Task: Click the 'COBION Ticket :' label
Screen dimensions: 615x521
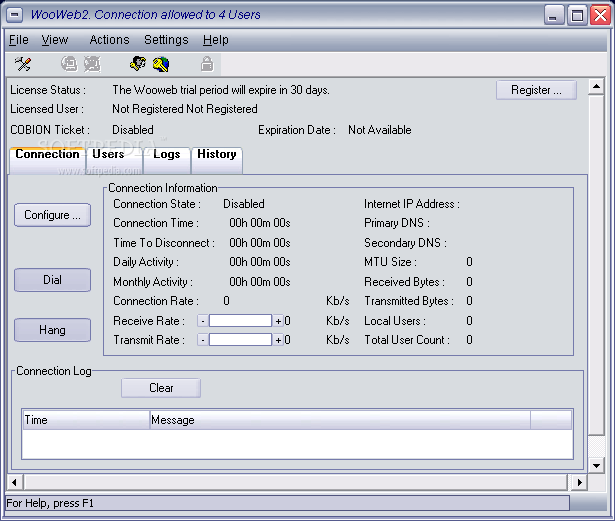Action: (x=50, y=130)
